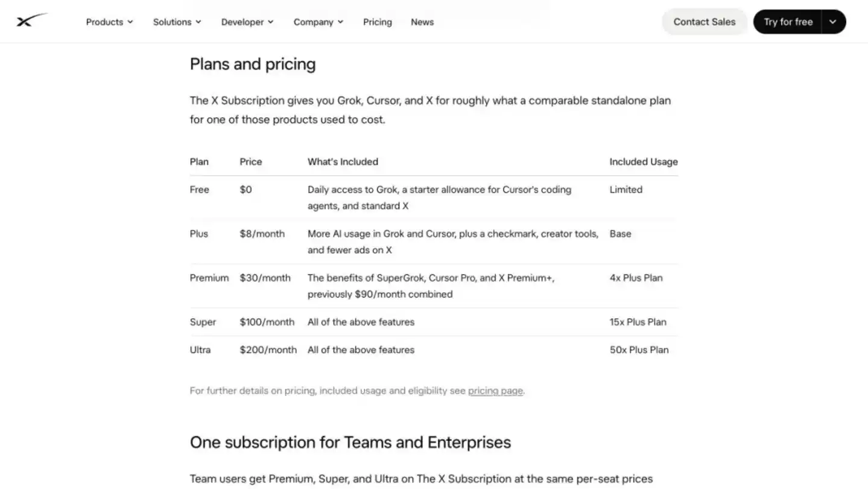Click the $30/month price cell
Viewport: 868px width, 489px height.
point(265,278)
